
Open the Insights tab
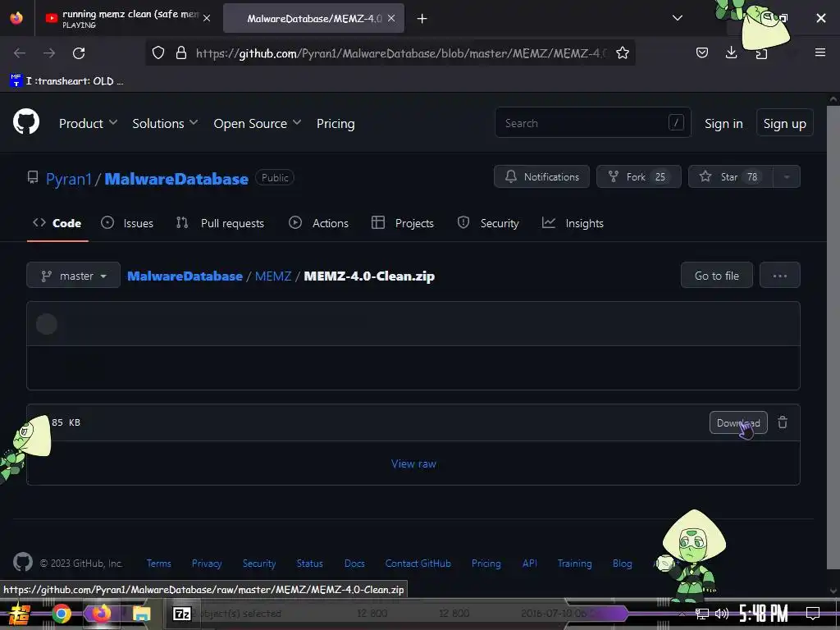573,223
